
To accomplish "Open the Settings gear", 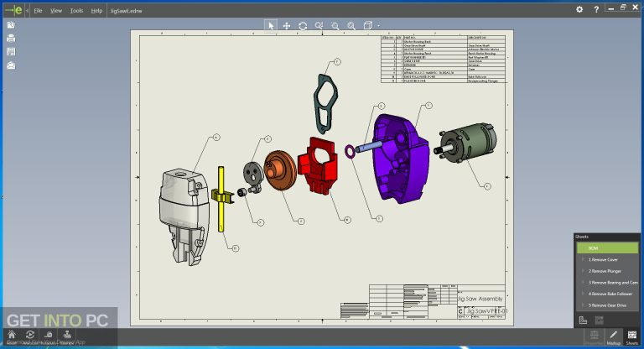I will tap(579, 9).
